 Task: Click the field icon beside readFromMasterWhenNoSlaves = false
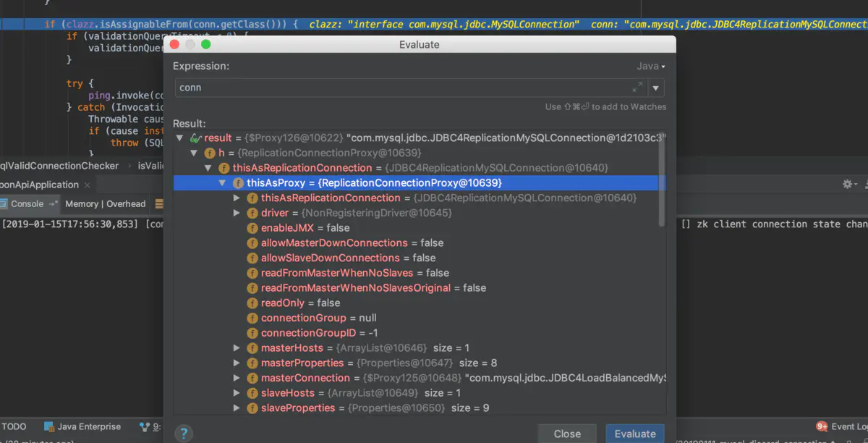pyautogui.click(x=252, y=273)
